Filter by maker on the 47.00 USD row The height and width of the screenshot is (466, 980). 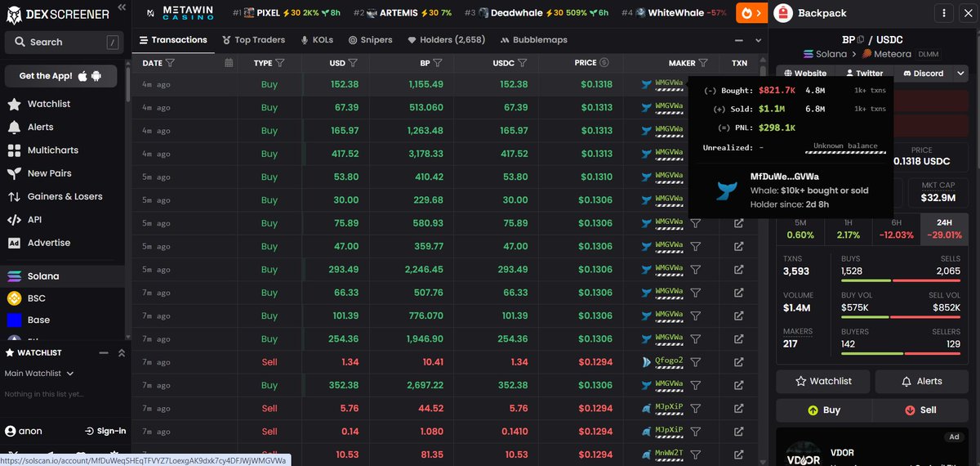(x=696, y=246)
